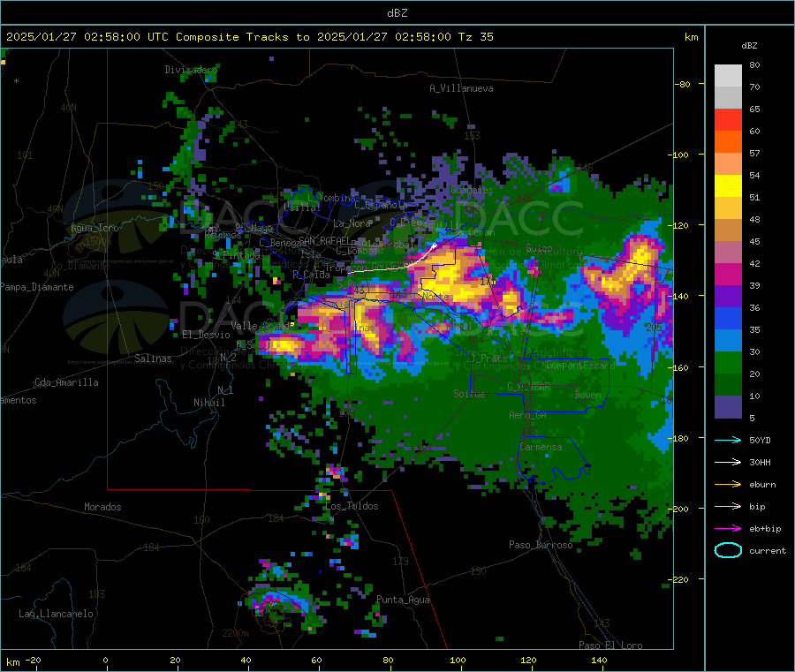This screenshot has height=672, width=795.
Task: Click the 'dBZ' heading above the color scale
Action: (x=749, y=46)
